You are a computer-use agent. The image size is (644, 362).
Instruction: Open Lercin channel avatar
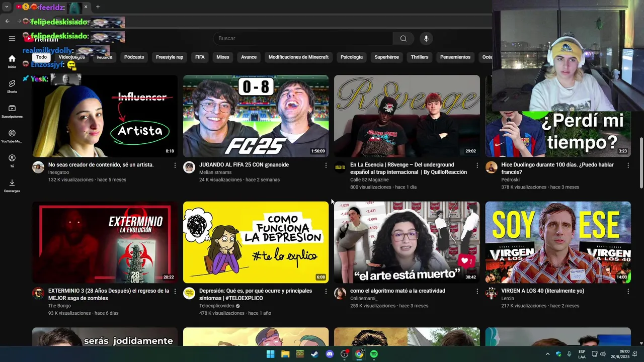491,294
